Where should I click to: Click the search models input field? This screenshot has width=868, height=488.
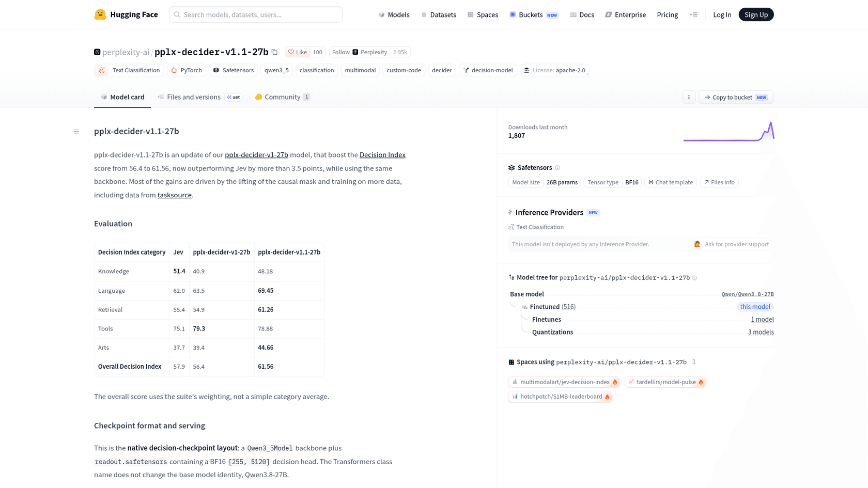[256, 14]
